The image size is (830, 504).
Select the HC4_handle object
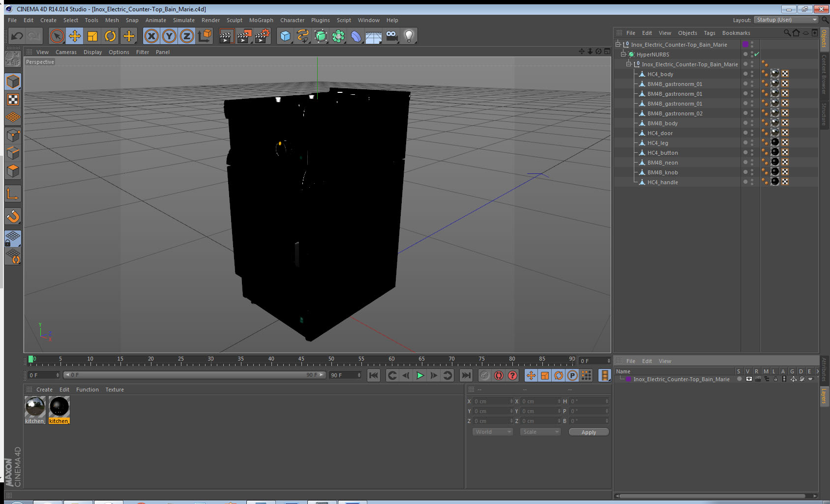click(x=662, y=182)
